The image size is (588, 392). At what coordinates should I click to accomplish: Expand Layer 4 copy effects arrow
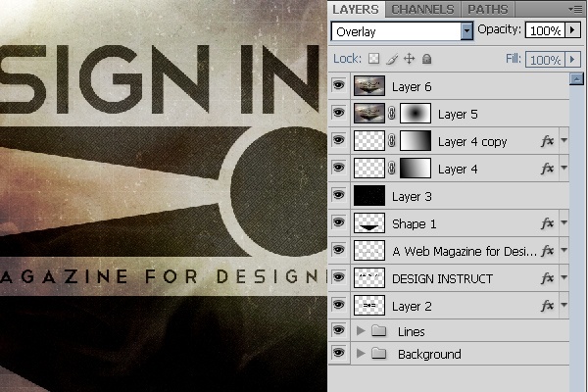pos(564,140)
